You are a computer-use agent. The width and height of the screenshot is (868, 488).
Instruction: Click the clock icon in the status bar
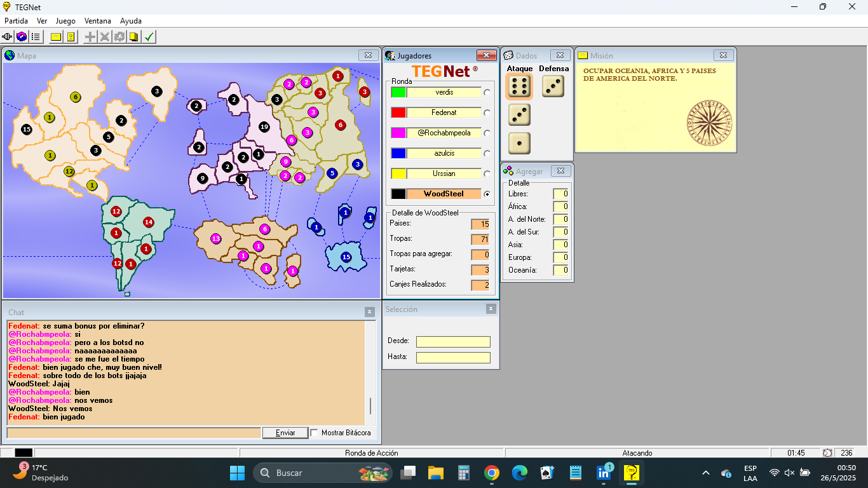[827, 453]
